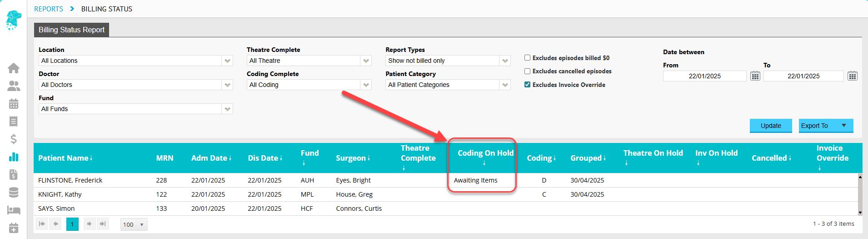Select the Billing Status Report tab
This screenshot has width=868, height=239.
pos(71,30)
